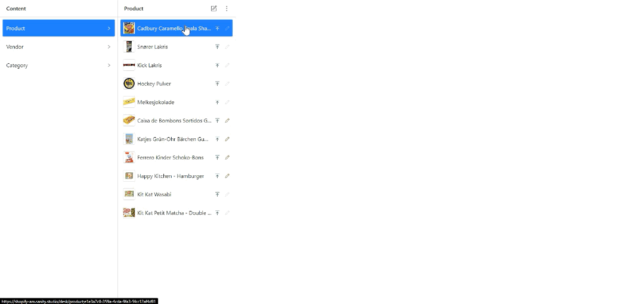Click edit pencil icon for Katjes Grün-Ohr row
The width and height of the screenshot is (644, 304).
click(227, 139)
